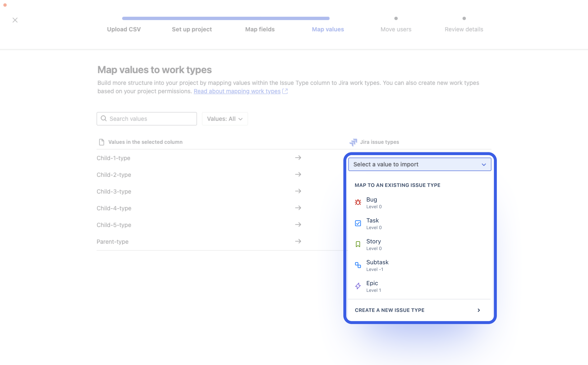Click the arrow next to Parent-type
Viewport: 588px width, 365px height.
[298, 241]
